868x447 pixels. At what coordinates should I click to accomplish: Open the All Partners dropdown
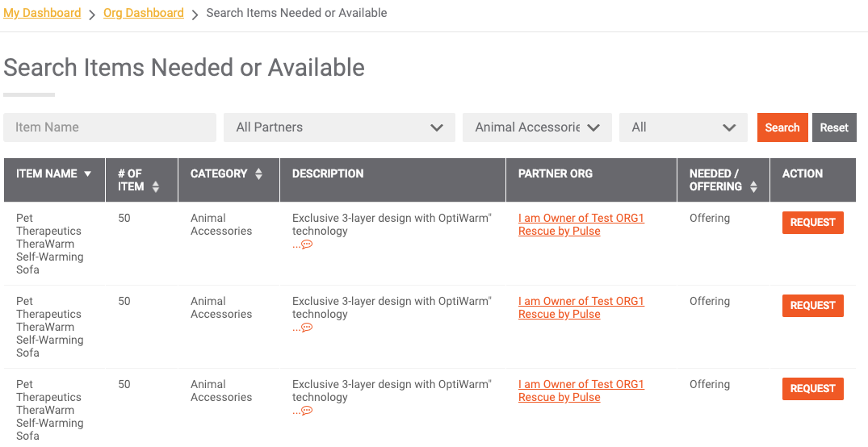tap(339, 127)
